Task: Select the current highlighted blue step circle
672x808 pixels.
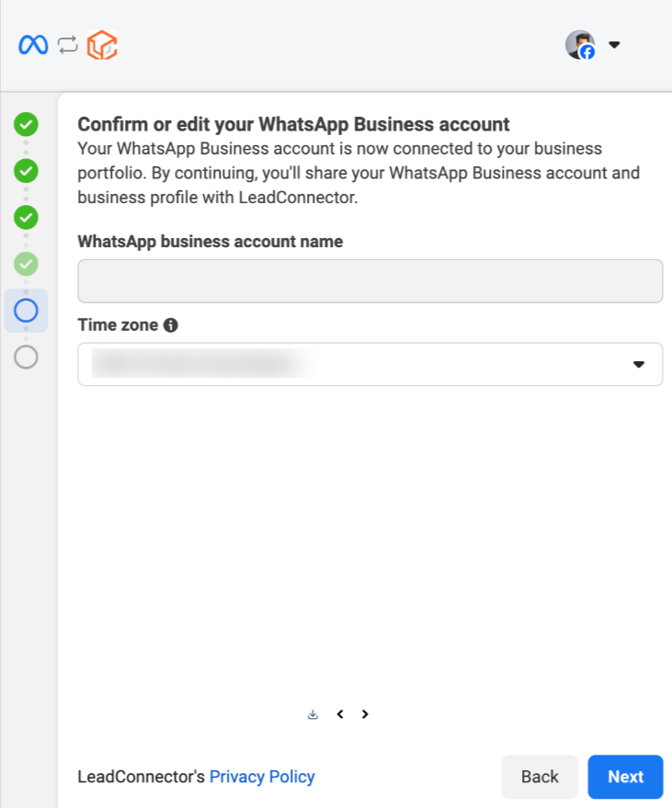Action: [x=26, y=310]
